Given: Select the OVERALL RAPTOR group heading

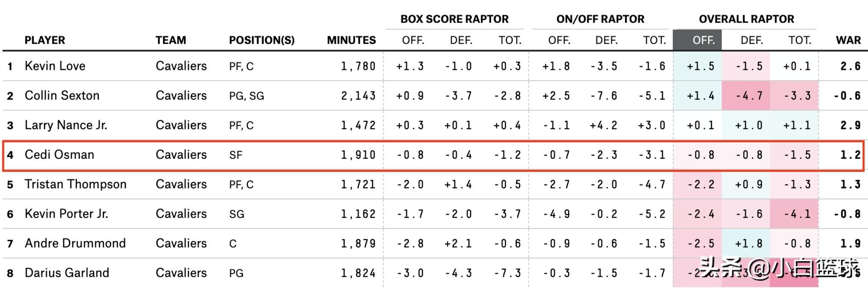Looking at the screenshot, I should click(746, 19).
